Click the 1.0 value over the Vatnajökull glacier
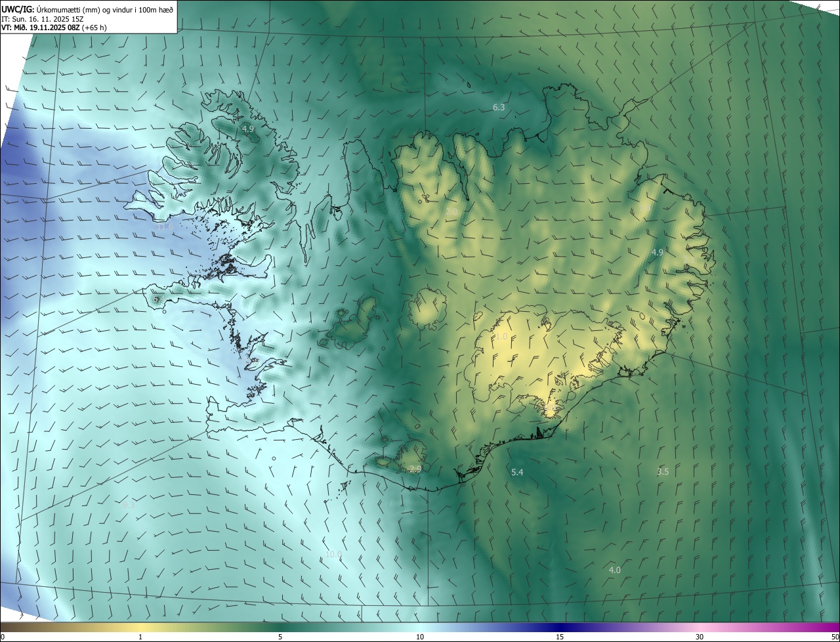 pyautogui.click(x=501, y=336)
